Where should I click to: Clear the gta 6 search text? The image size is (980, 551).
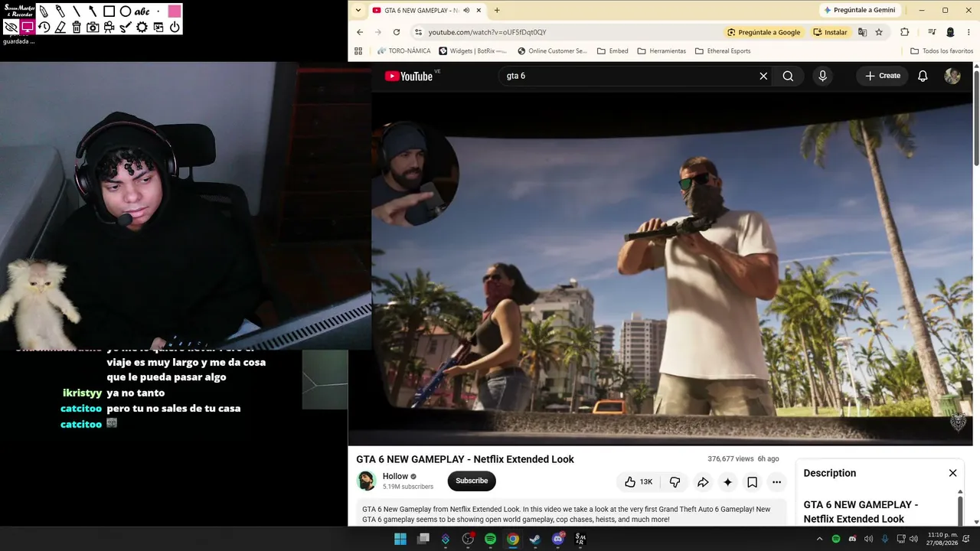[x=763, y=76]
